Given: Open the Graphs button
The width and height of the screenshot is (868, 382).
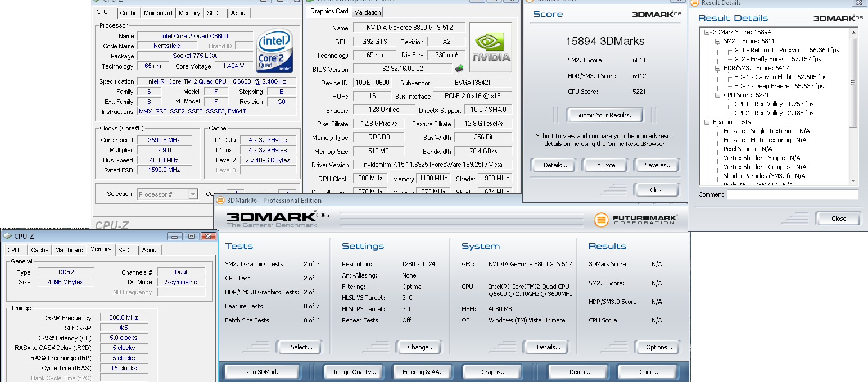Looking at the screenshot, I should (494, 372).
